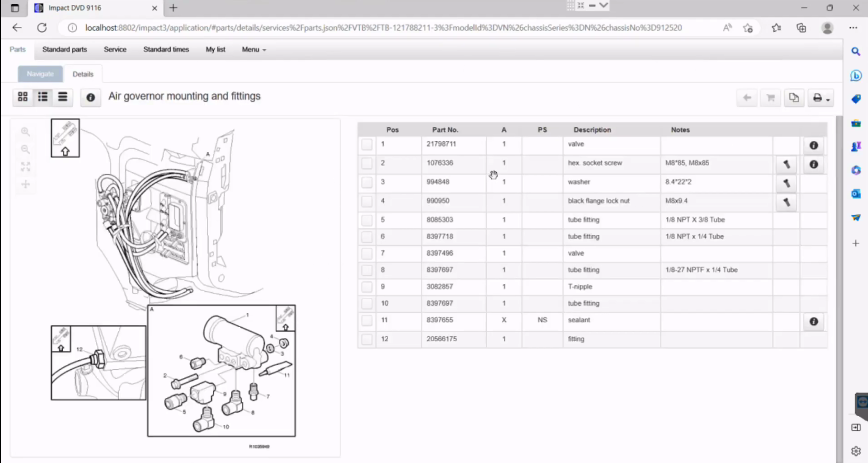Viewport: 868px width, 463px height.
Task: Zoom in on the parts diagram
Action: pos(26,132)
